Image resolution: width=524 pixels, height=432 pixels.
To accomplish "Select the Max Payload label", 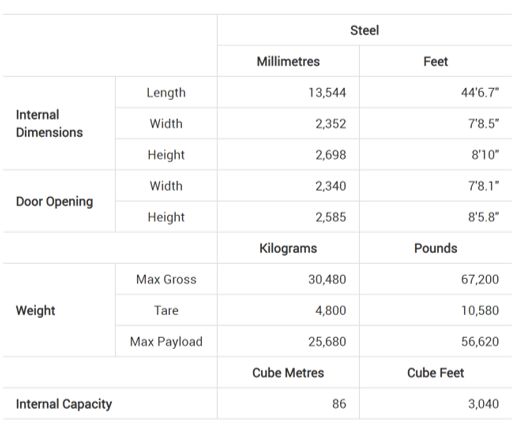I will point(166,341).
